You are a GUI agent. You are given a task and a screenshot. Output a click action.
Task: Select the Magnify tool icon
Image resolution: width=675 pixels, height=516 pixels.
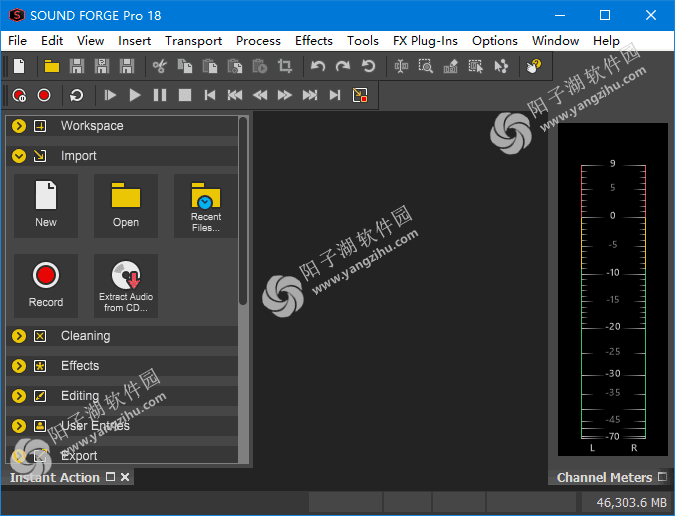pyautogui.click(x=426, y=66)
